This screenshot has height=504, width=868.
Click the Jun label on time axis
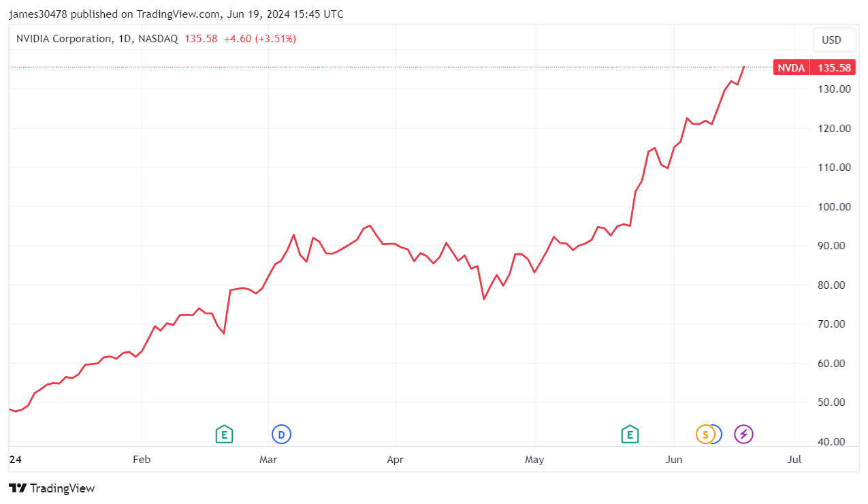[674, 460]
